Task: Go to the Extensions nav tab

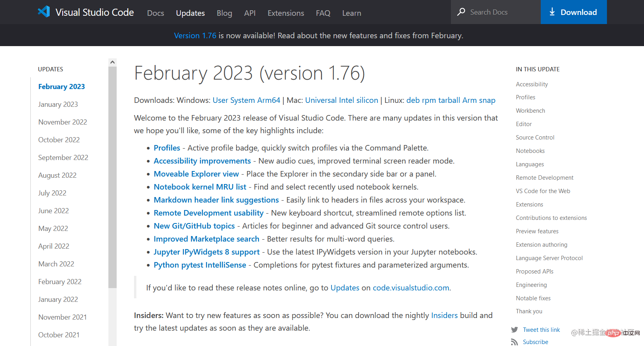Action: (x=286, y=13)
